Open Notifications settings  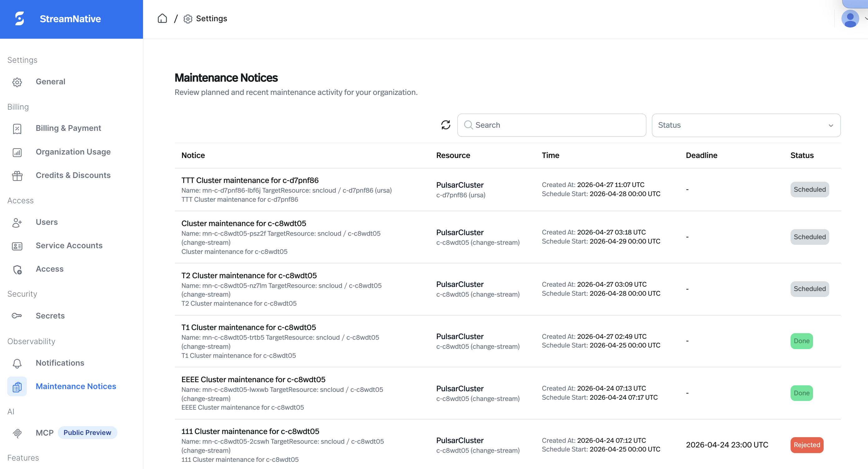coord(60,363)
